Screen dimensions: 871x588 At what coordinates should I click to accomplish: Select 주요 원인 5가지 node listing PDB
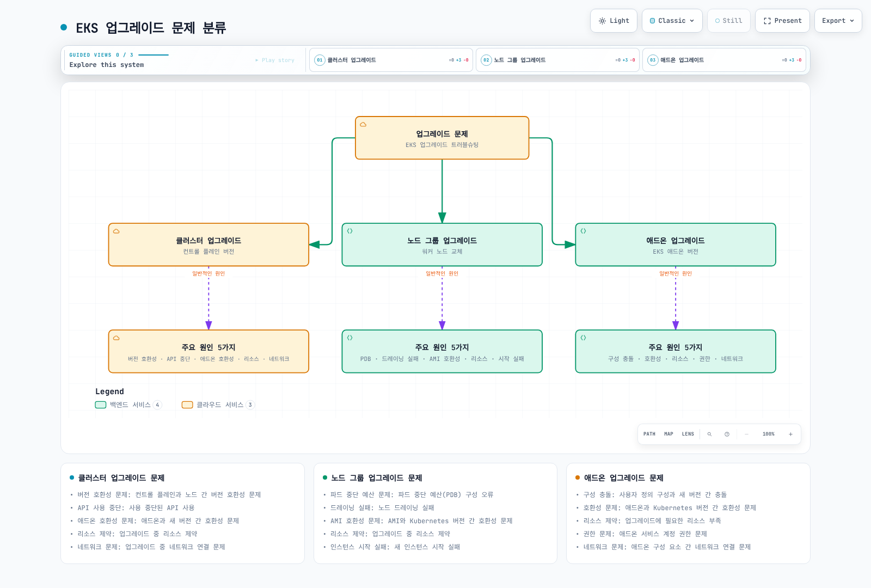[x=442, y=351]
